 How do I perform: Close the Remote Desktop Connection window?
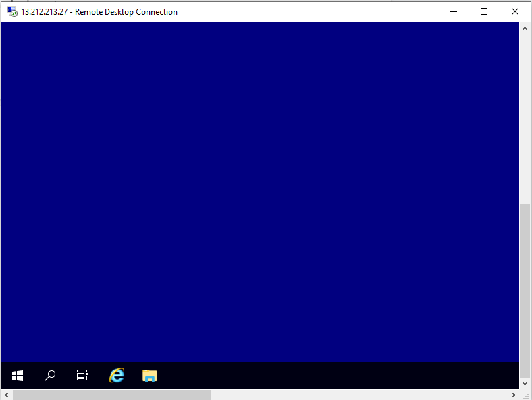[x=514, y=12]
